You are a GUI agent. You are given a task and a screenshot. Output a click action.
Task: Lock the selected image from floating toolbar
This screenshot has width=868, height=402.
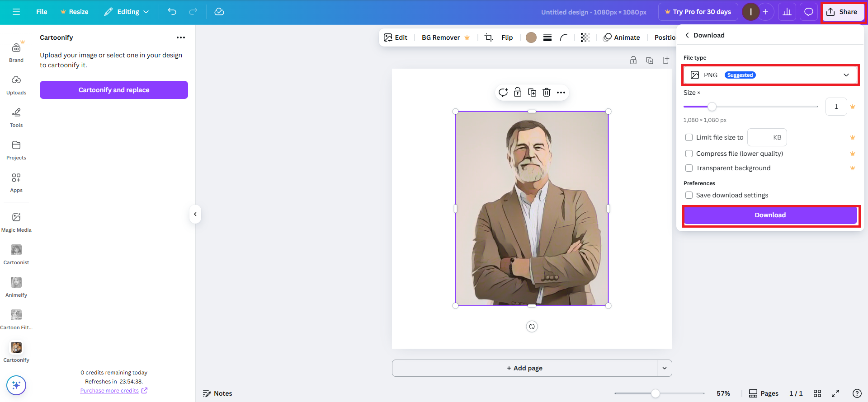tap(518, 93)
